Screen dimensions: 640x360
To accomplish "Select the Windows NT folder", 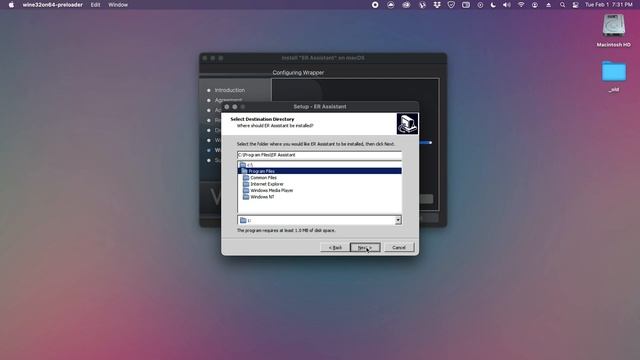I will 262,197.
